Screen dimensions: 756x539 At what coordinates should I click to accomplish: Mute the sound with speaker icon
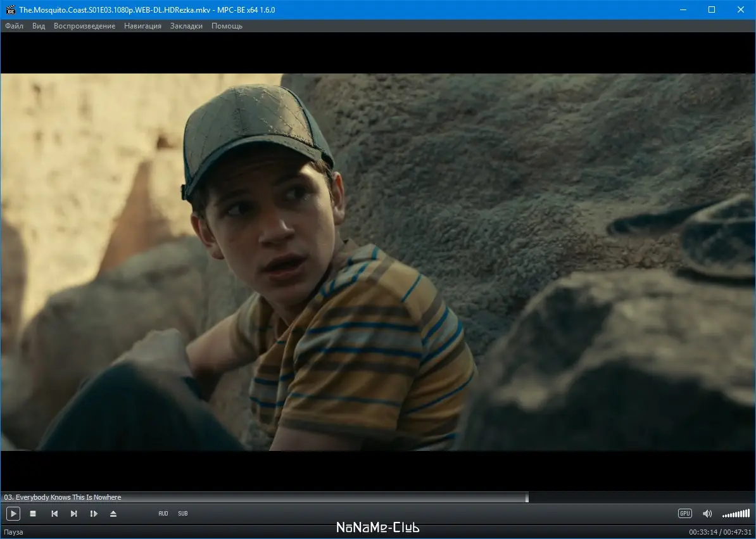[x=707, y=514]
